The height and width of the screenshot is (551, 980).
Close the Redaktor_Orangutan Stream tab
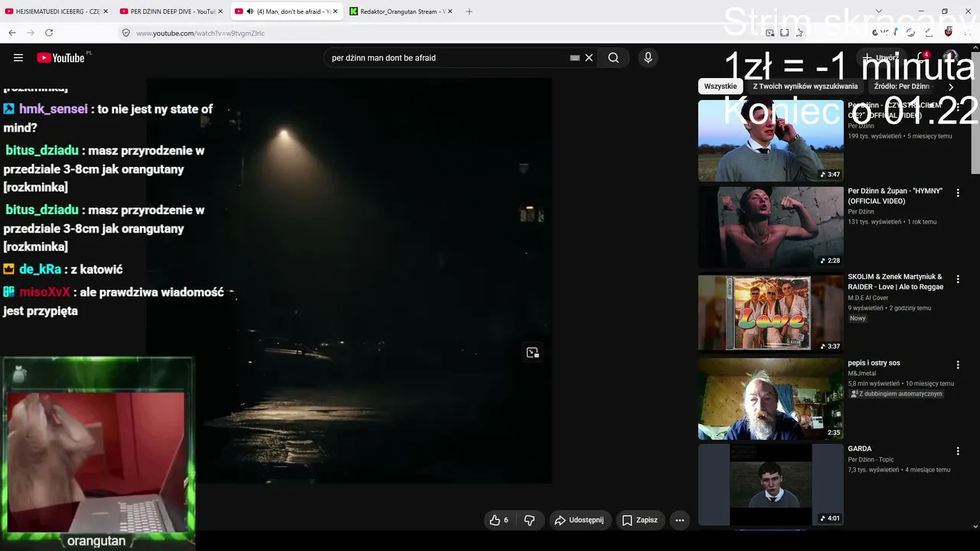pyautogui.click(x=450, y=11)
